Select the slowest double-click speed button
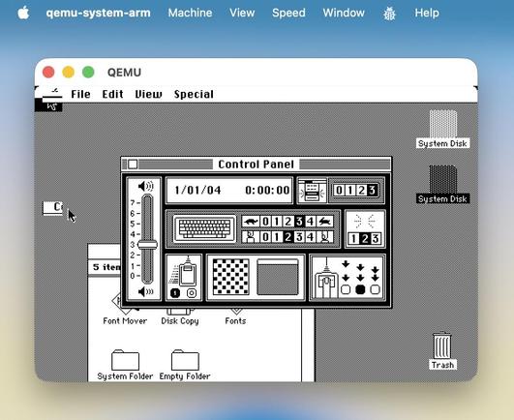The width and height of the screenshot is (514, 420). pos(346,289)
